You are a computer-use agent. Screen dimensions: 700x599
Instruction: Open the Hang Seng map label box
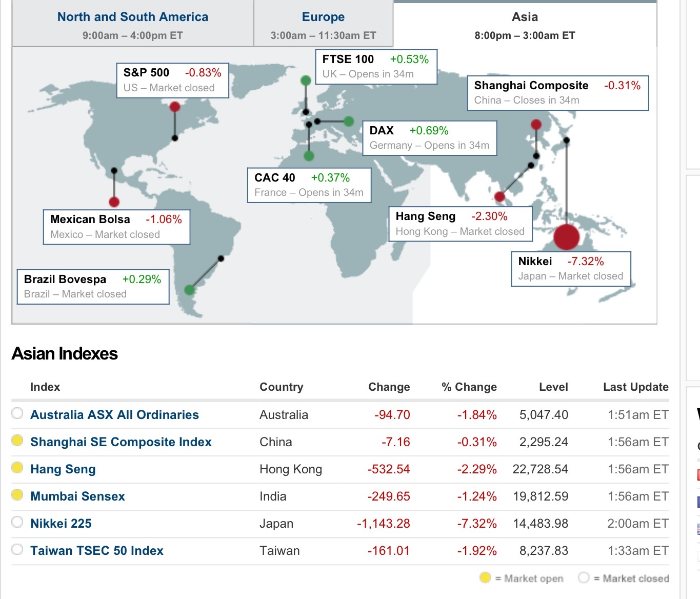coord(461,224)
